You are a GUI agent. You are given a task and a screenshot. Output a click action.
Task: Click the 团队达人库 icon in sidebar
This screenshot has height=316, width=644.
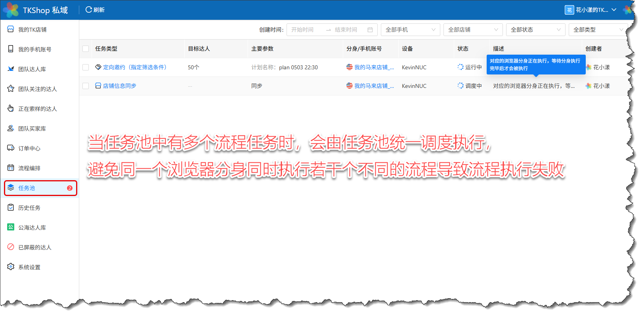[x=11, y=69]
